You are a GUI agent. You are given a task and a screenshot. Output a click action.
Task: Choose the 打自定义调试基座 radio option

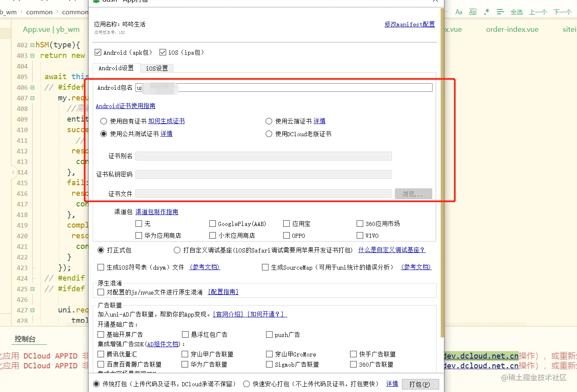pyautogui.click(x=177, y=250)
